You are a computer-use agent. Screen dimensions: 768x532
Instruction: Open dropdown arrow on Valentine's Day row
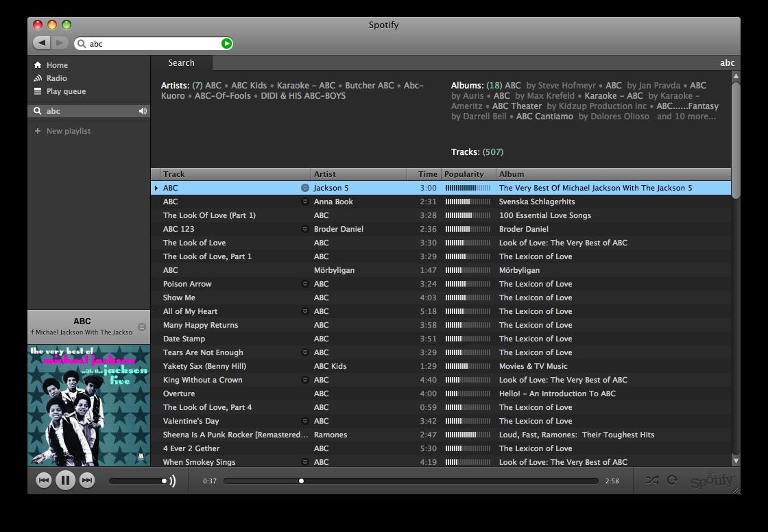[304, 421]
